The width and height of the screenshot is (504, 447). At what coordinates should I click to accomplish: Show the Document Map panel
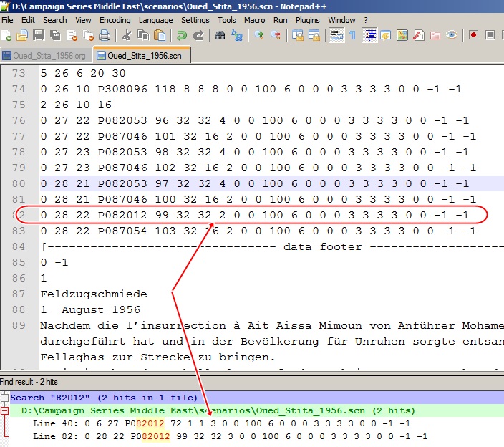tap(402, 35)
